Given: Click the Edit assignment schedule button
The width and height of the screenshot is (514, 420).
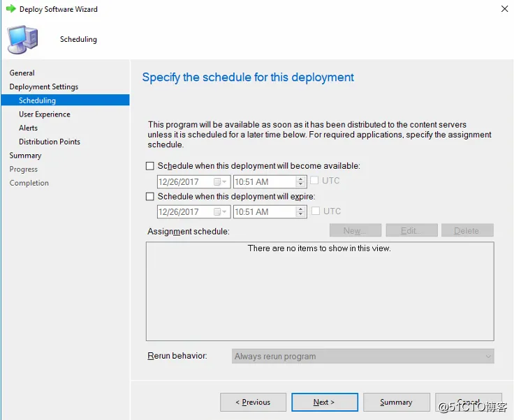Looking at the screenshot, I should coord(411,230).
